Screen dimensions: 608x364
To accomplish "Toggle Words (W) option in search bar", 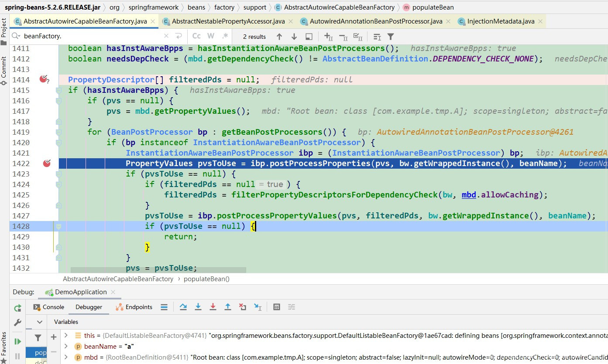I will click(x=211, y=36).
